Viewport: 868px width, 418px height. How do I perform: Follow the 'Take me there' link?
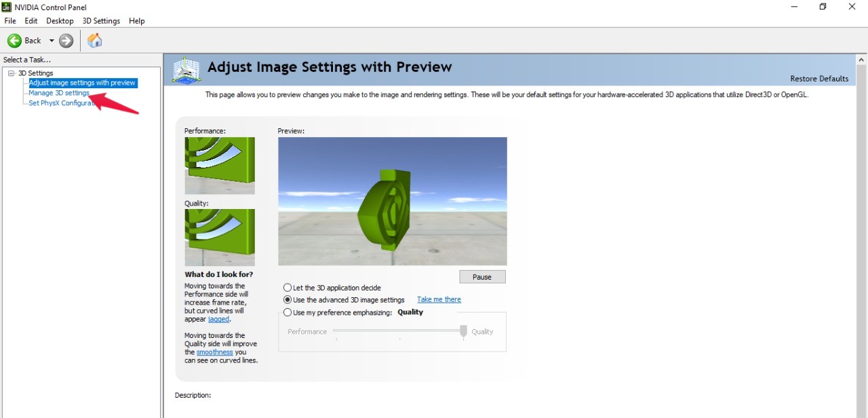439,299
